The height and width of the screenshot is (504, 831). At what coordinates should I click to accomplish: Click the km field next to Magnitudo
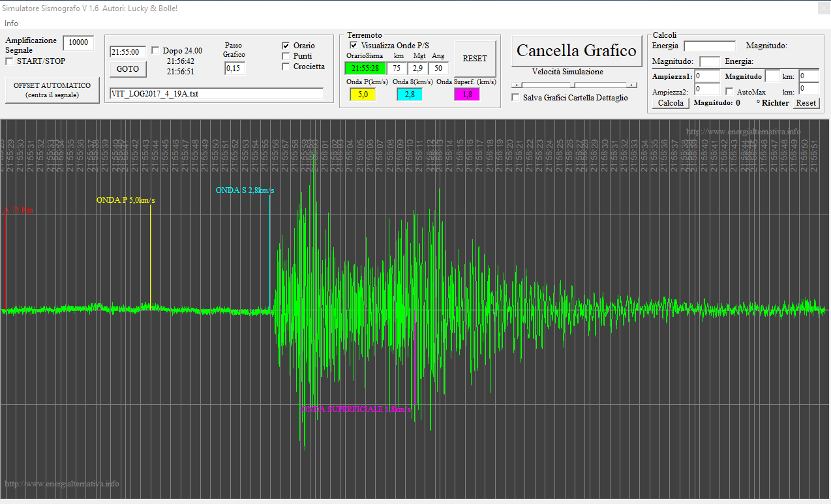(809, 76)
